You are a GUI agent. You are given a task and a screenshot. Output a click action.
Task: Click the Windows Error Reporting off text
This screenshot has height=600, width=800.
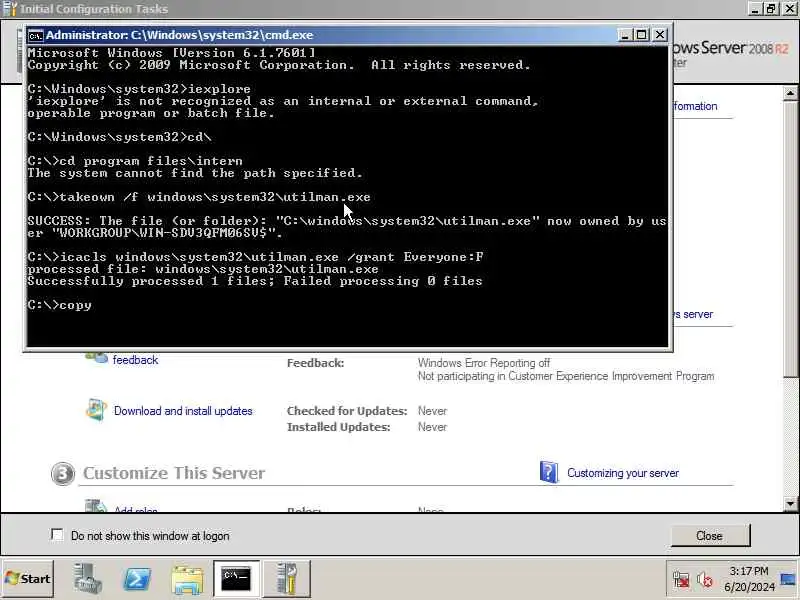point(484,363)
